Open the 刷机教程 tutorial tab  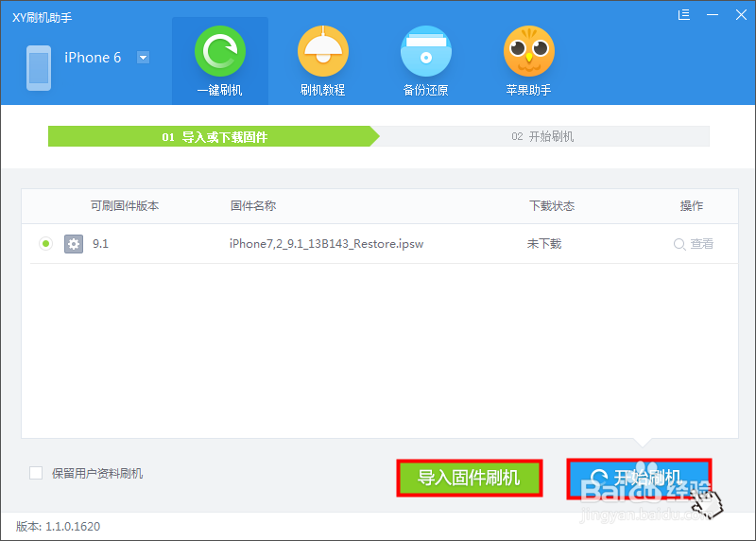[x=322, y=61]
